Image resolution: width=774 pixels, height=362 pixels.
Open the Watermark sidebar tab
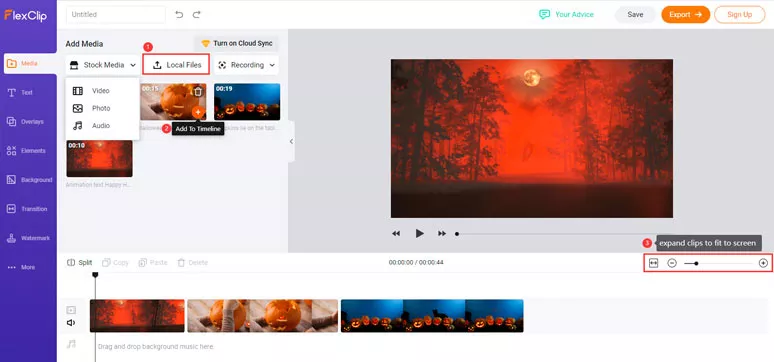(x=28, y=238)
